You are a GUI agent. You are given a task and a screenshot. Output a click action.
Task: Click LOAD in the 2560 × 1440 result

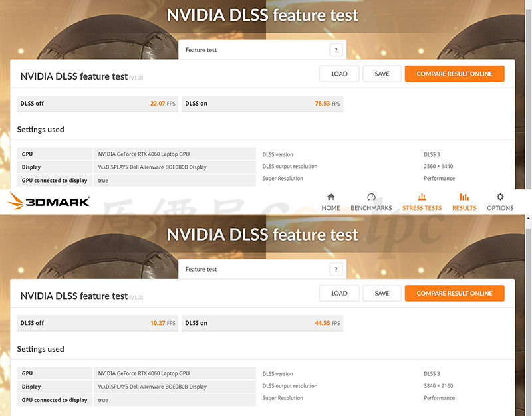(x=339, y=74)
